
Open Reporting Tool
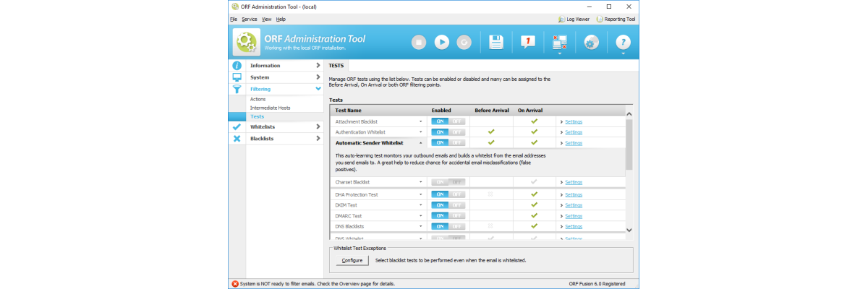tap(615, 20)
